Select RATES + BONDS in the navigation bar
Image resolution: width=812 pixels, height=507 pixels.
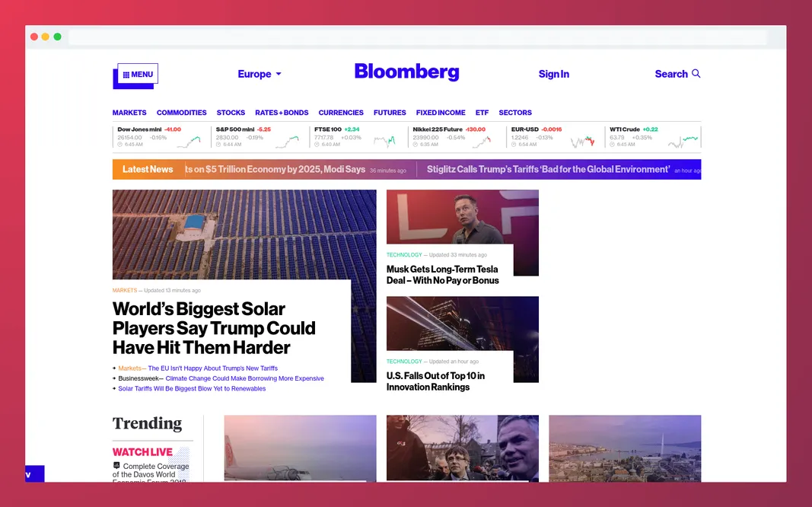pos(282,113)
